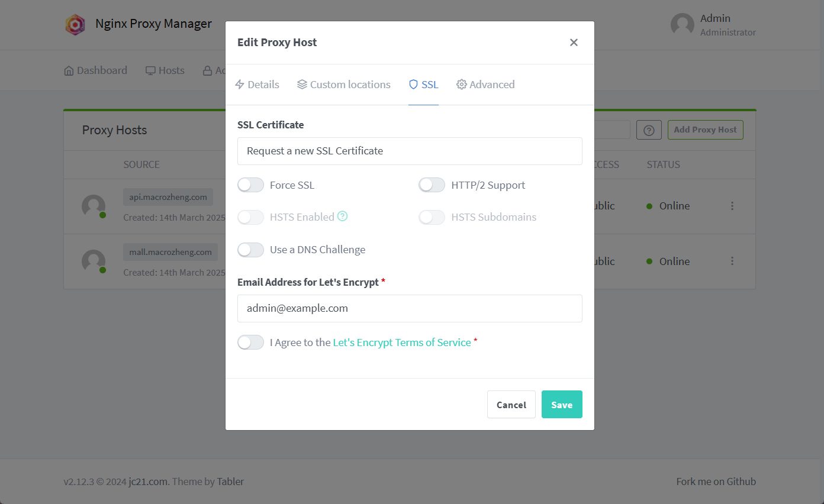Toggle Use a DNS Challenge

click(x=251, y=250)
